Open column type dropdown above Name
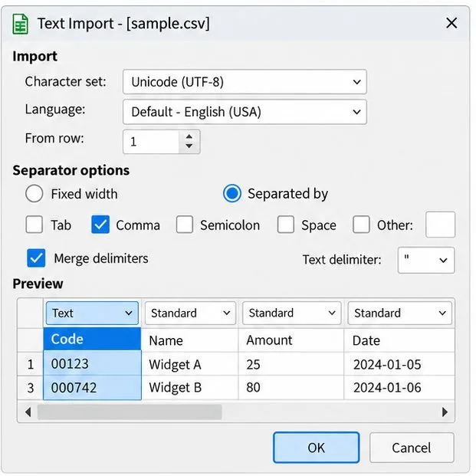476x476 pixels. click(x=190, y=313)
